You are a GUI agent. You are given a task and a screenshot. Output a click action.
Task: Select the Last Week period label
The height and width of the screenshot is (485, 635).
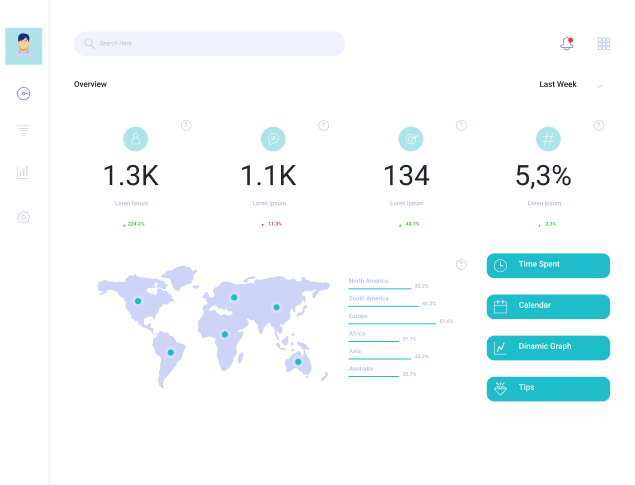[x=557, y=85]
